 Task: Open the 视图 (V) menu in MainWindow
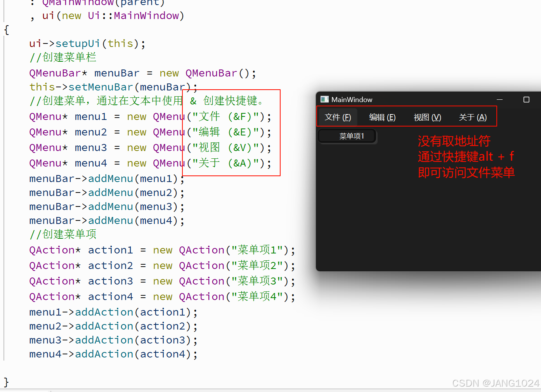click(x=427, y=117)
